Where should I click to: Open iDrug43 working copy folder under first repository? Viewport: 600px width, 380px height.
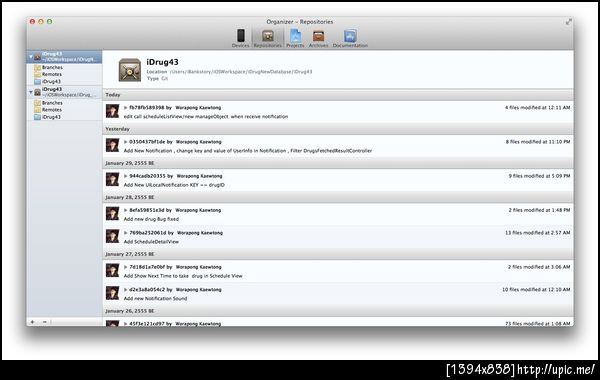pos(47,82)
